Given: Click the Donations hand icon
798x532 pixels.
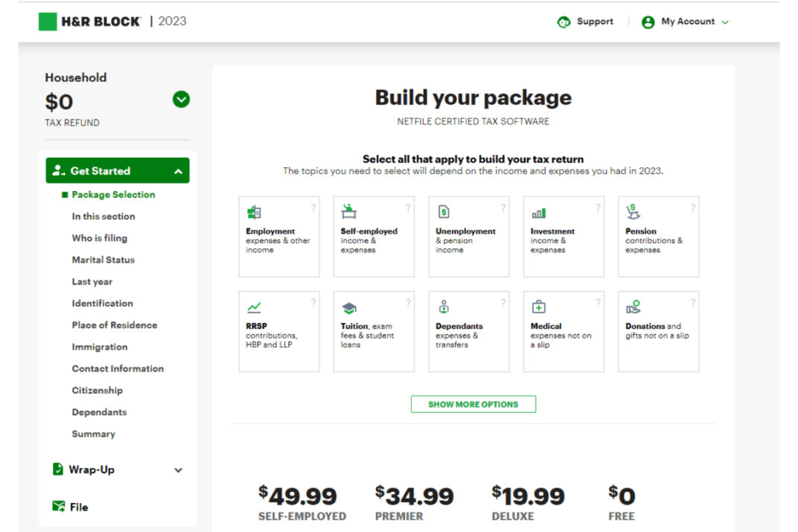Looking at the screenshot, I should [633, 307].
